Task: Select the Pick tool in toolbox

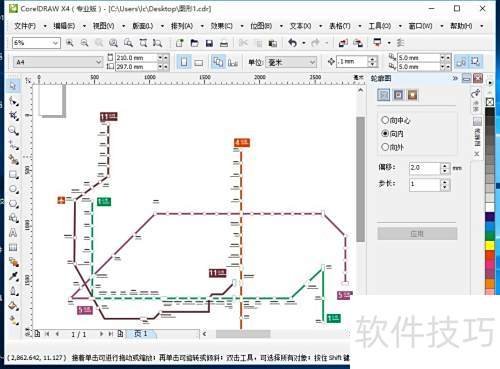Action: [13, 86]
